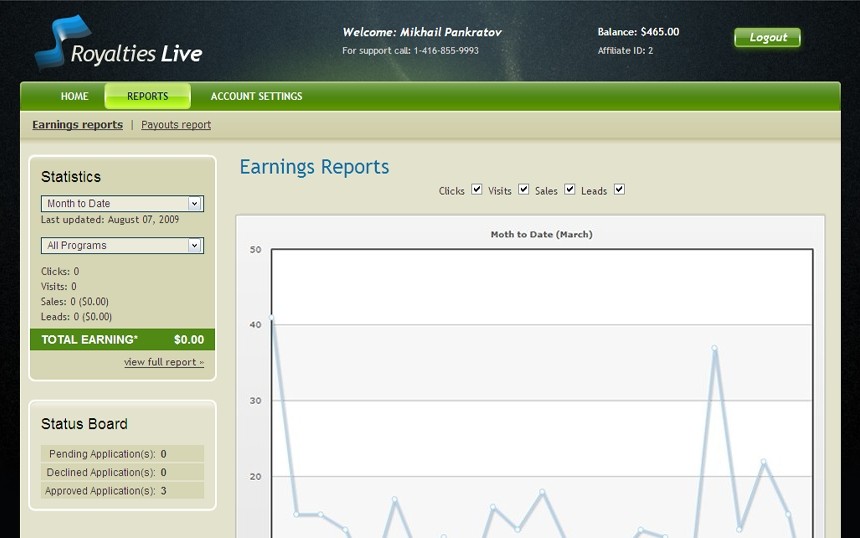Click the chart data point near 22
Viewport: 860px width, 538px height.
[x=763, y=462]
